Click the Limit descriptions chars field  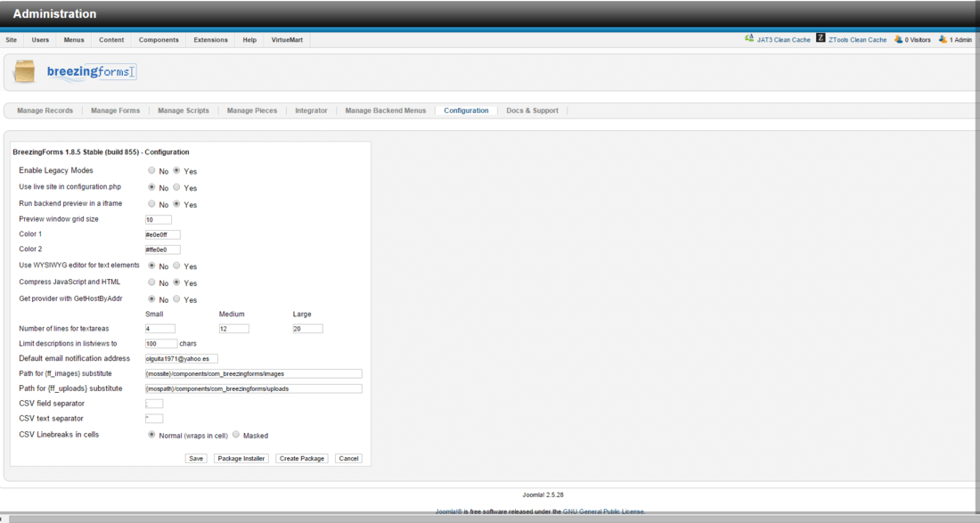tap(161, 344)
